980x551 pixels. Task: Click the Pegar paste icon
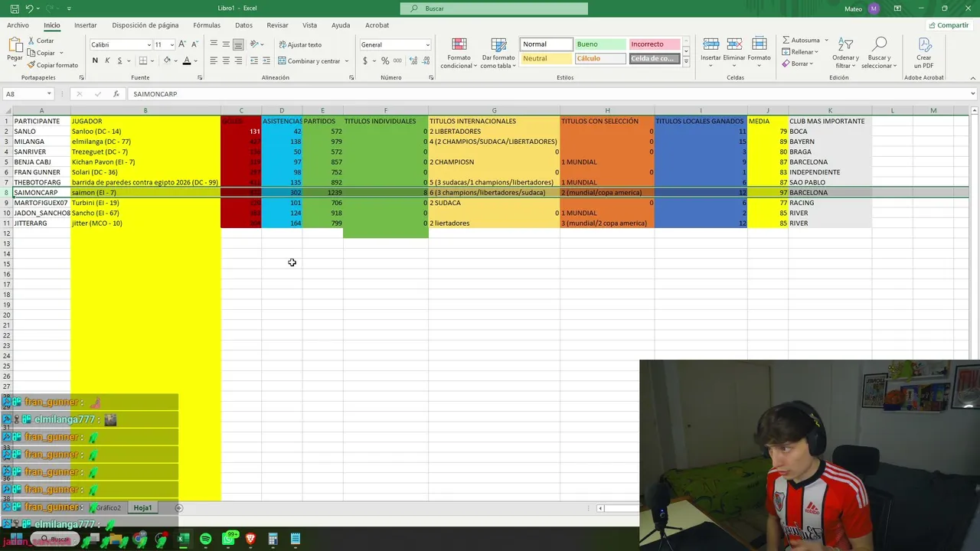pos(15,44)
